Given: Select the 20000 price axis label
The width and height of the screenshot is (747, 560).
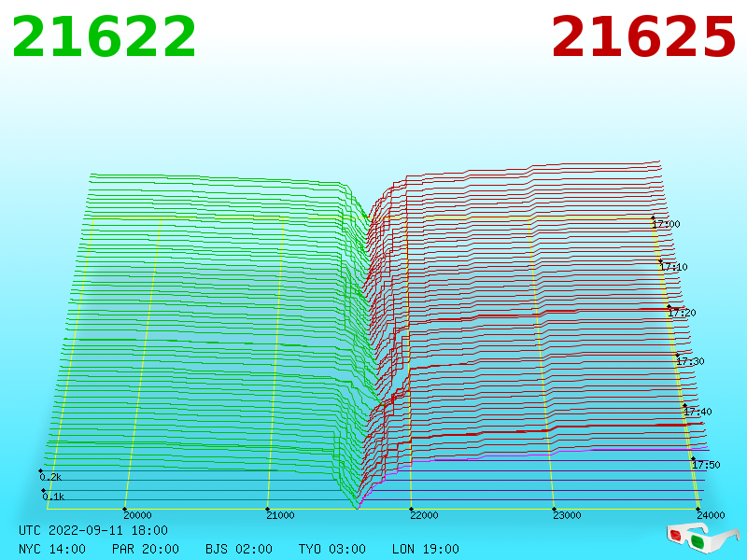Looking at the screenshot, I should pos(137,515).
